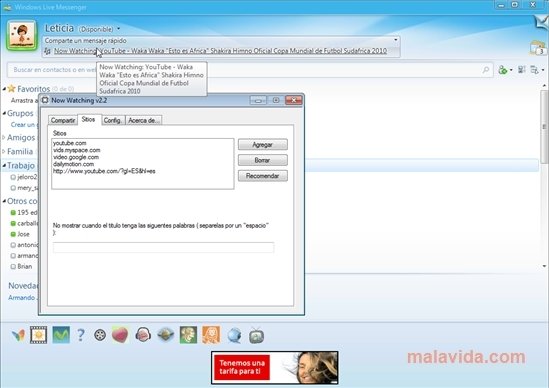The image size is (549, 388).
Task: Click the Armando link under Novedades
Action: pos(22,298)
